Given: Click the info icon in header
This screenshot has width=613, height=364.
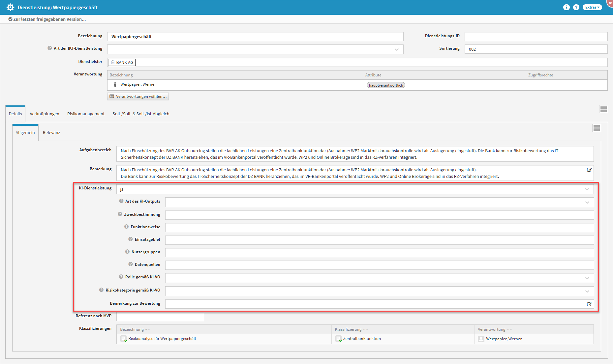Looking at the screenshot, I should tap(566, 7).
